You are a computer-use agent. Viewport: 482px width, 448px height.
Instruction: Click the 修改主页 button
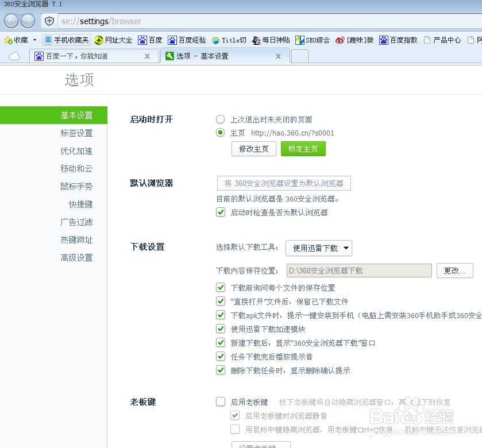tap(253, 149)
